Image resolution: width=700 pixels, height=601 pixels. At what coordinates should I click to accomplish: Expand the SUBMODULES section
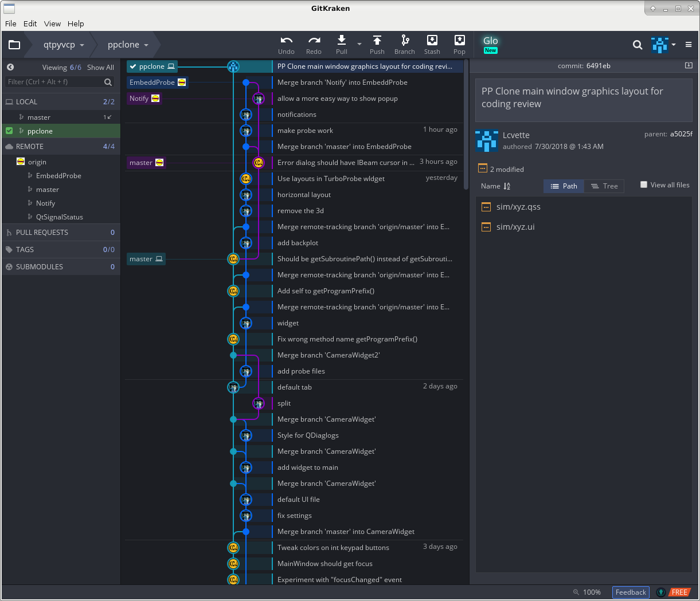click(x=61, y=266)
